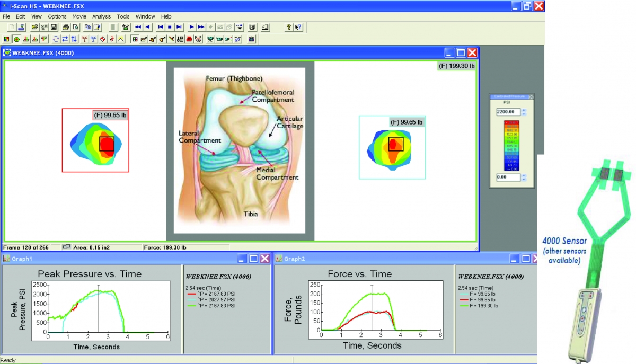Open the Movie menu
The height and width of the screenshot is (364, 636).
coord(79,16)
